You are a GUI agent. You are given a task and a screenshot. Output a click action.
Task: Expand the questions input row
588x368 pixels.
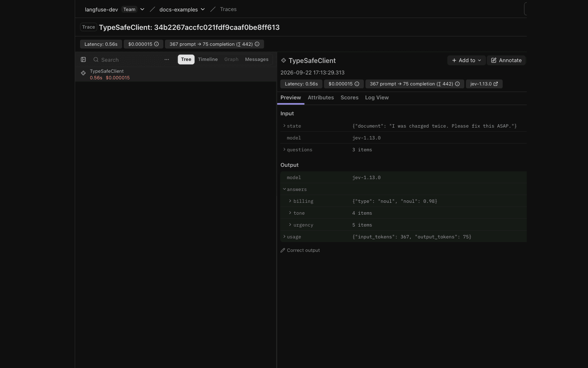pos(284,150)
